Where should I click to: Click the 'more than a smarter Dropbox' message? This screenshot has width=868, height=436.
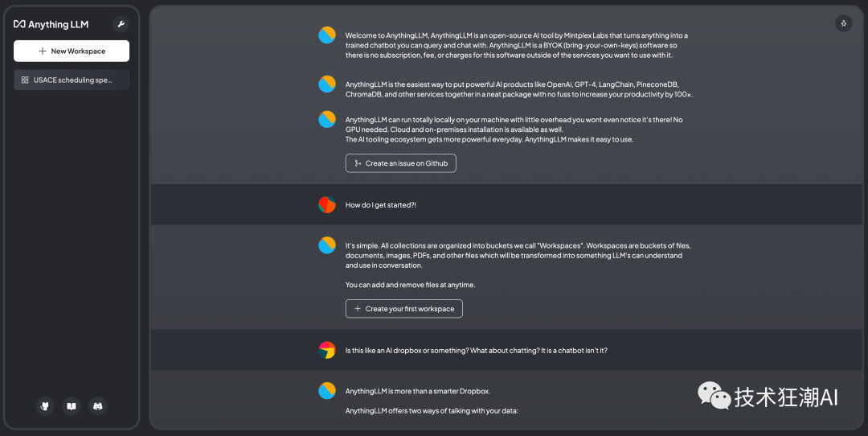(418, 391)
